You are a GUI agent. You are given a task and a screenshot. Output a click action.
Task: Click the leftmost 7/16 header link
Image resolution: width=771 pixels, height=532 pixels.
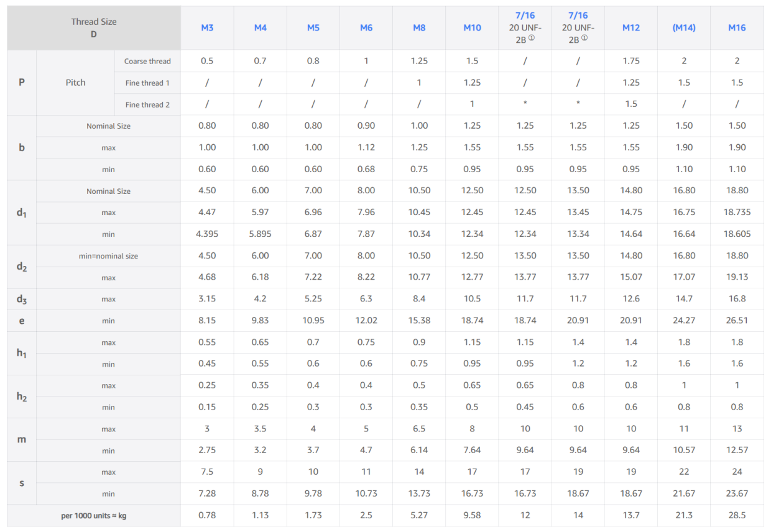point(525,16)
